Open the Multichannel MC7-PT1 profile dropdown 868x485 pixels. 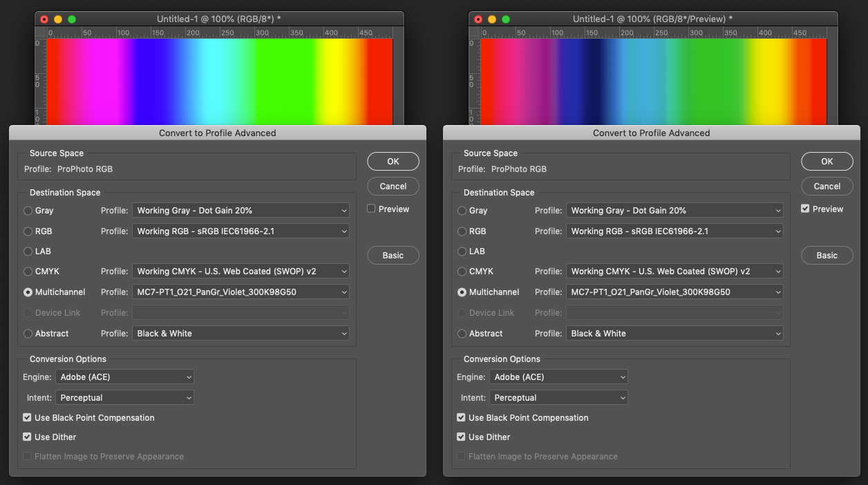pos(240,292)
